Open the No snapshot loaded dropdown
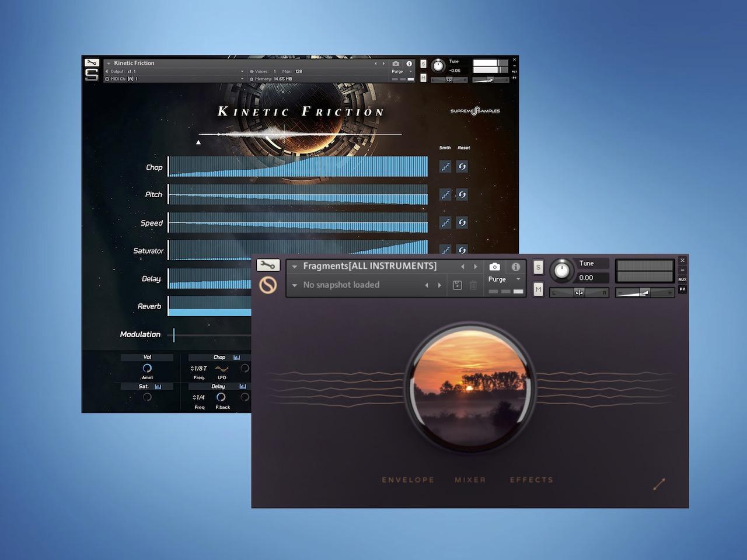 coord(295,285)
